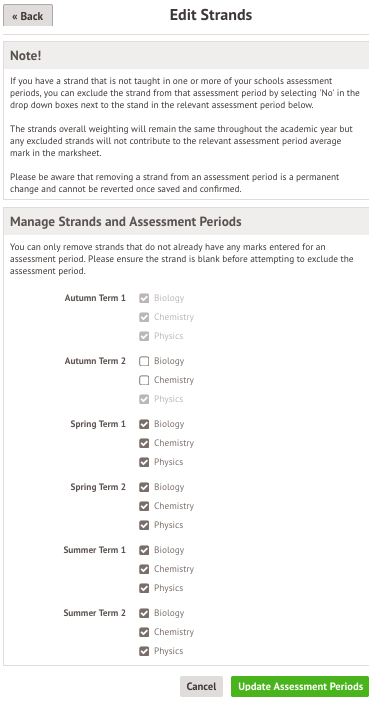Uncheck Chemistry in Spring Term 1
This screenshot has width=374, height=702.
[144, 443]
